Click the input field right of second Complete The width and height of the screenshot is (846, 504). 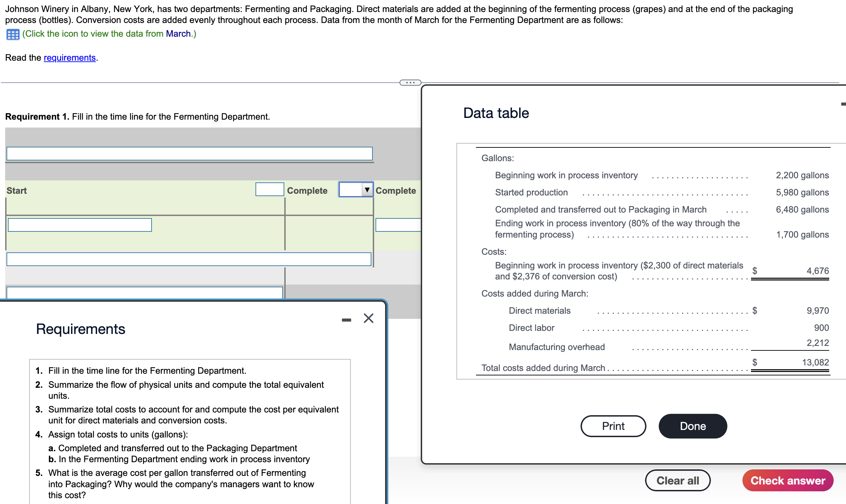click(398, 225)
